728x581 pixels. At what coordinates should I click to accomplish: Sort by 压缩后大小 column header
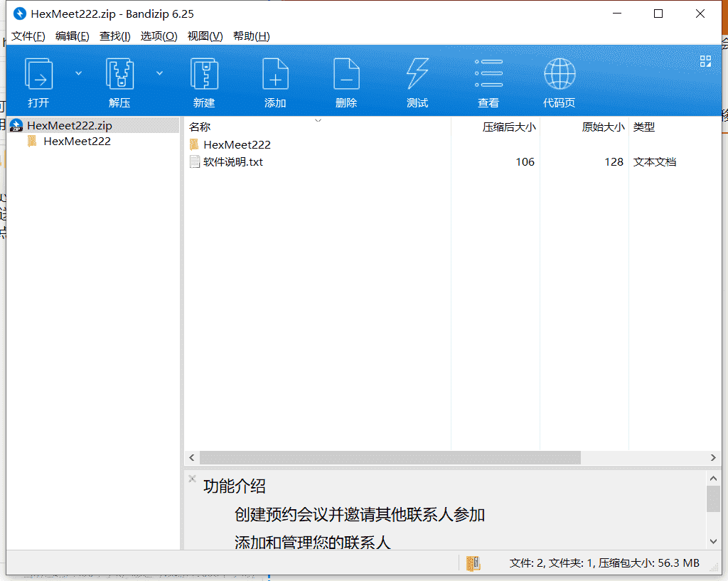(509, 127)
